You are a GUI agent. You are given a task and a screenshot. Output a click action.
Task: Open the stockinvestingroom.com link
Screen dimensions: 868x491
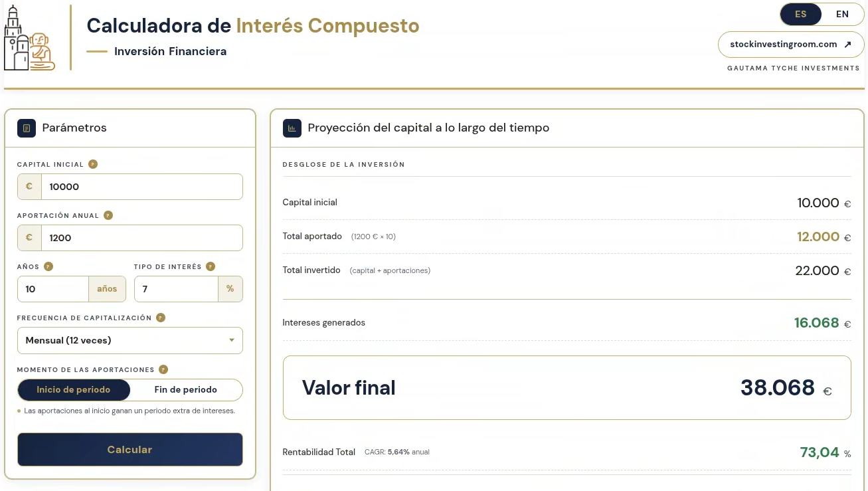(791, 45)
